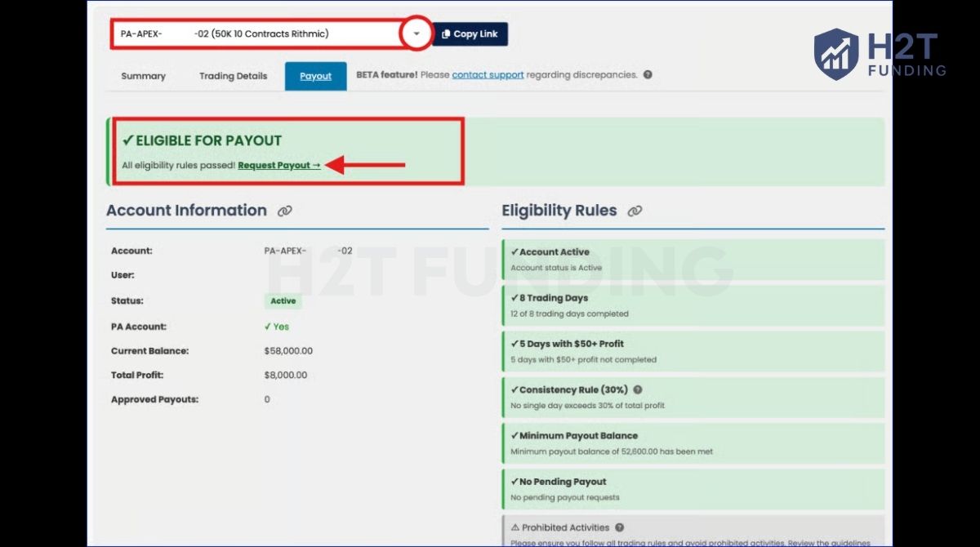Viewport: 980px width, 547px height.
Task: Open the contact support link
Action: pyautogui.click(x=488, y=73)
